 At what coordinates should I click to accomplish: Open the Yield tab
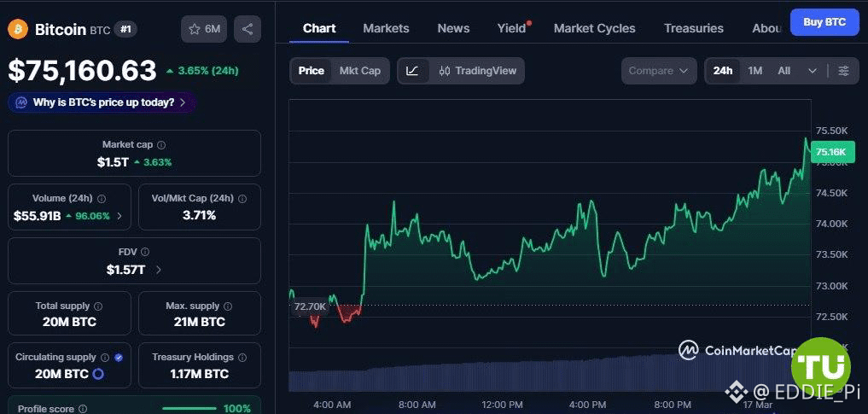pos(511,28)
